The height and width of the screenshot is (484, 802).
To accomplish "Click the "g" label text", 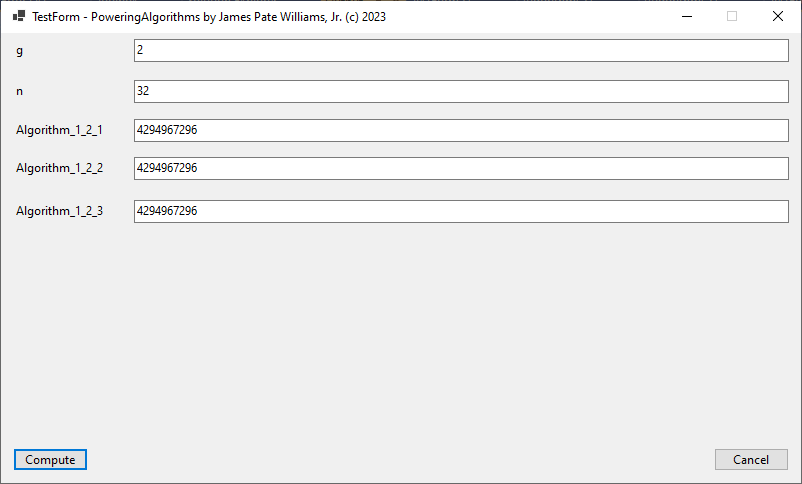I will [x=19, y=50].
